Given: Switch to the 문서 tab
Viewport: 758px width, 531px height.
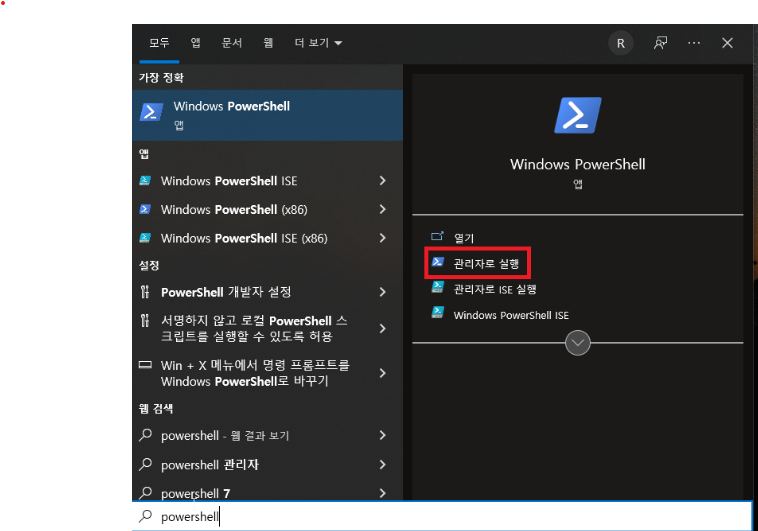Looking at the screenshot, I should [x=232, y=43].
